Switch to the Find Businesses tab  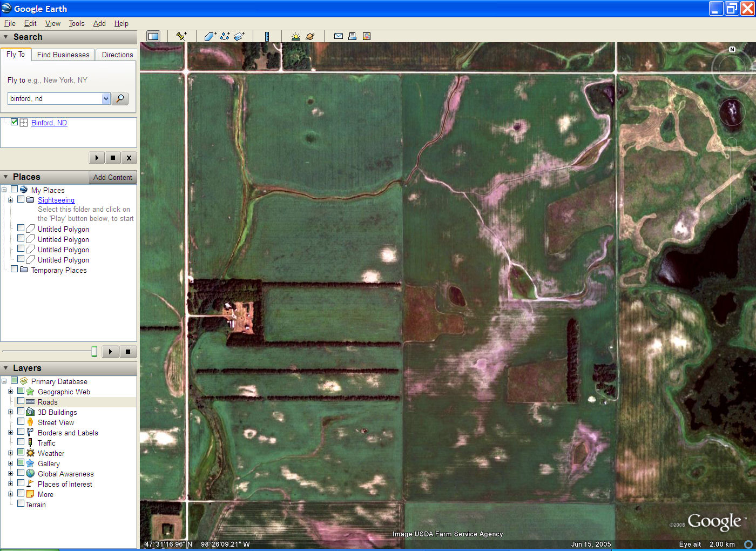click(x=63, y=55)
